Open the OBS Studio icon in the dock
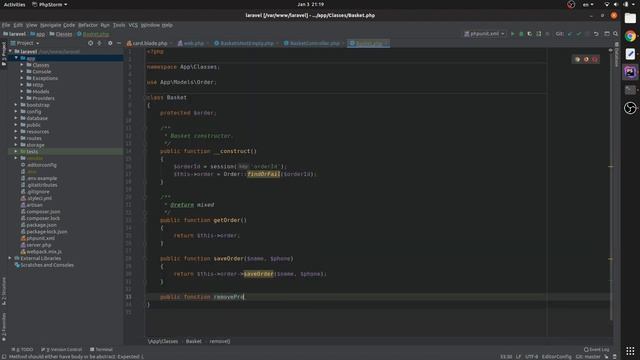The image size is (640, 360). pyautogui.click(x=630, y=108)
